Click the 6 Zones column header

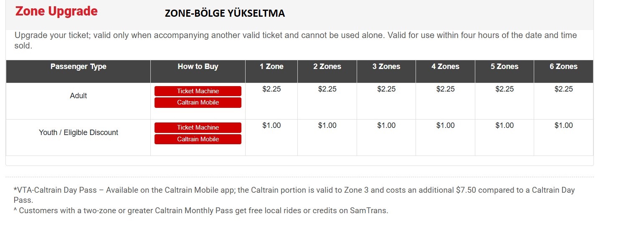click(x=563, y=66)
